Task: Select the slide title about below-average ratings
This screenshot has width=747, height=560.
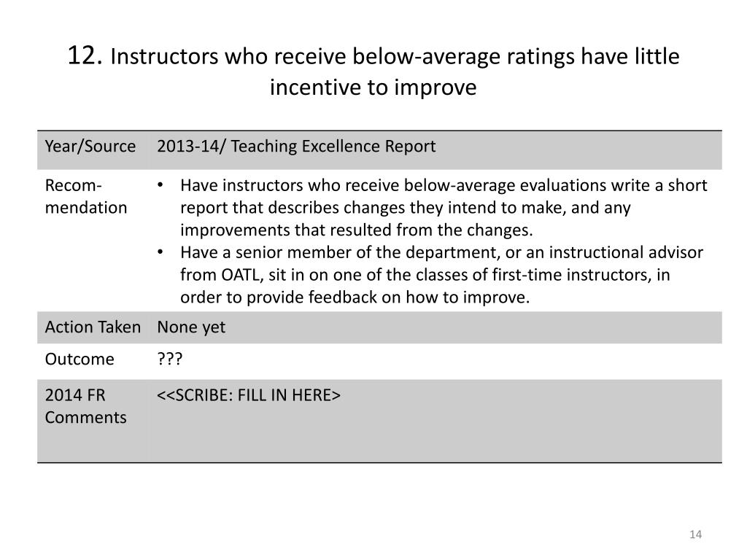Action: [373, 71]
